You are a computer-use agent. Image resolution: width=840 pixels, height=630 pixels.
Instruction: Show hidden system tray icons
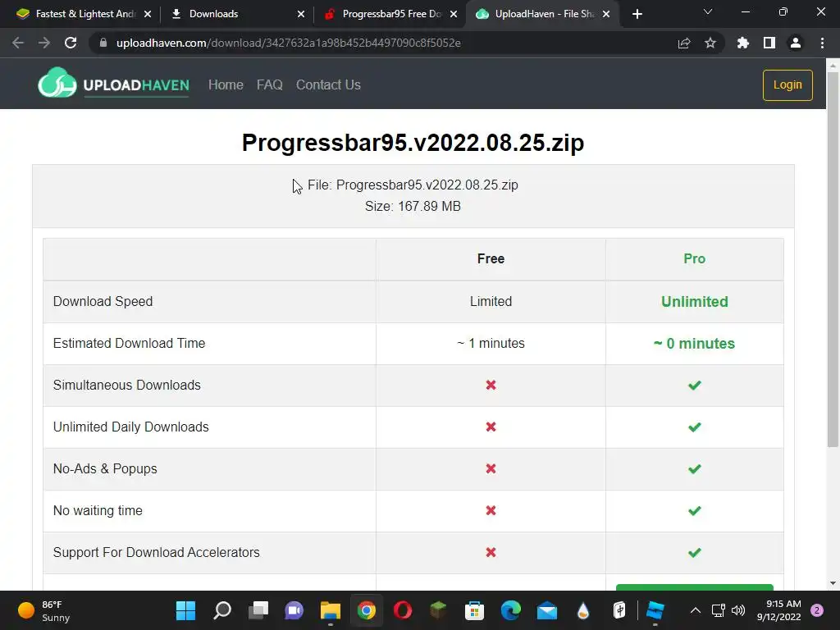point(696,610)
